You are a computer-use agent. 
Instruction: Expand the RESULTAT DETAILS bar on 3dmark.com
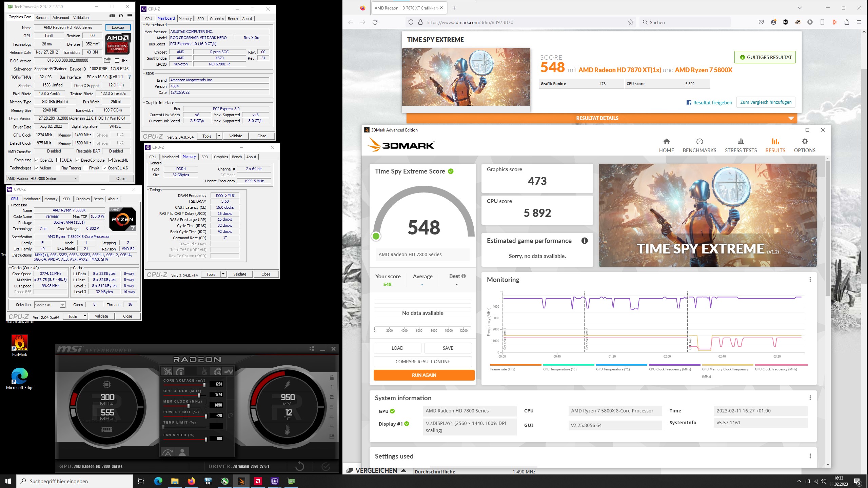[x=601, y=118]
